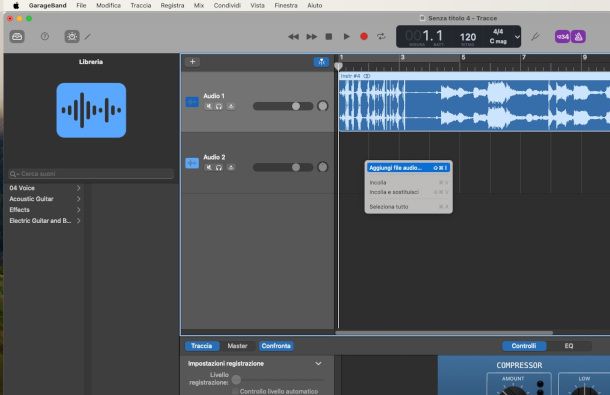Viewport: 610px width, 395px height.
Task: Click the Audio 2 pan knob
Action: [323, 167]
